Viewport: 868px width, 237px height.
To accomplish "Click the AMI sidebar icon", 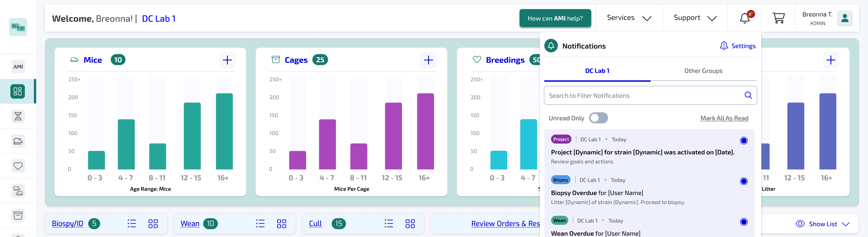I will click(18, 67).
